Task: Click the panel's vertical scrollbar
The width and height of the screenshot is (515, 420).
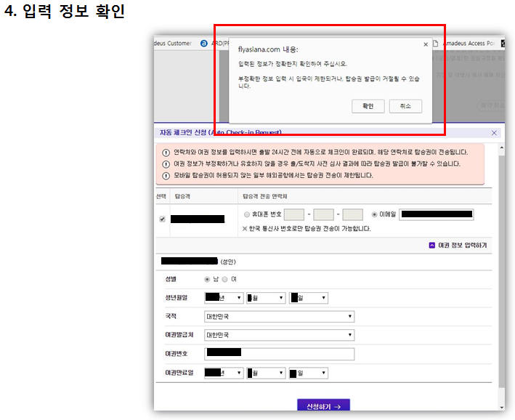Action: pos(500,276)
